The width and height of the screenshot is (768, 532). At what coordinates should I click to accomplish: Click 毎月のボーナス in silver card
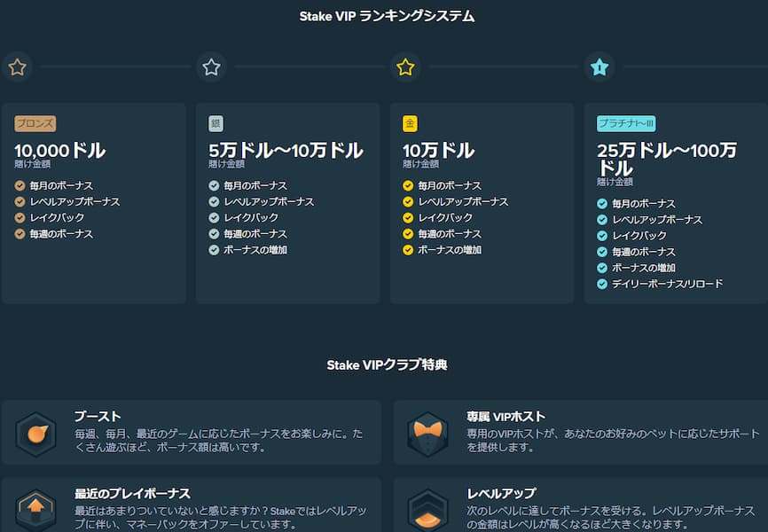pos(255,185)
